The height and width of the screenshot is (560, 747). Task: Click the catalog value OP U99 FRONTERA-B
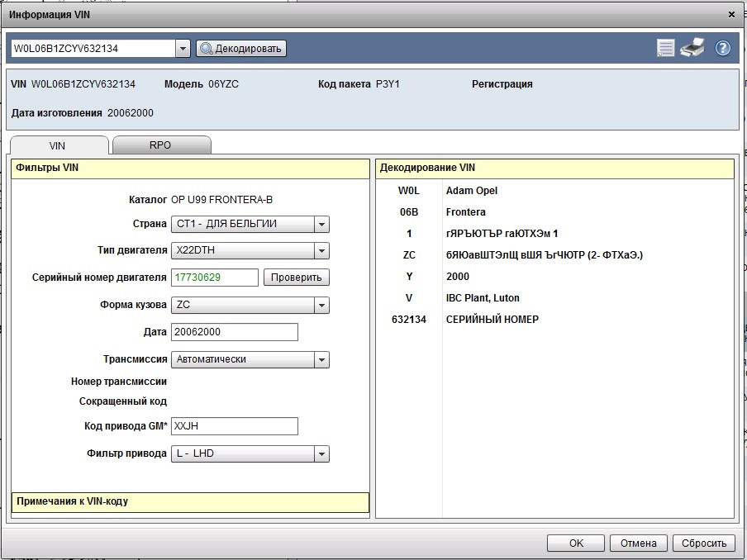[x=222, y=200]
